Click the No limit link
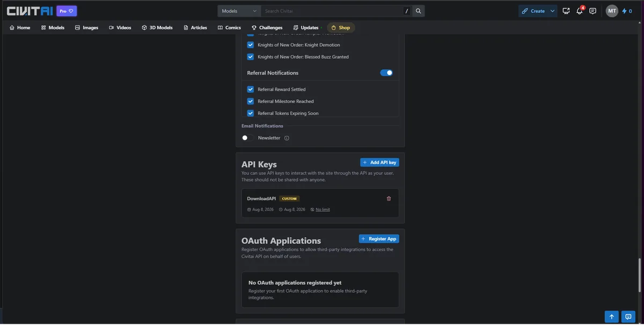Image resolution: width=644 pixels, height=328 pixels. coord(323,210)
